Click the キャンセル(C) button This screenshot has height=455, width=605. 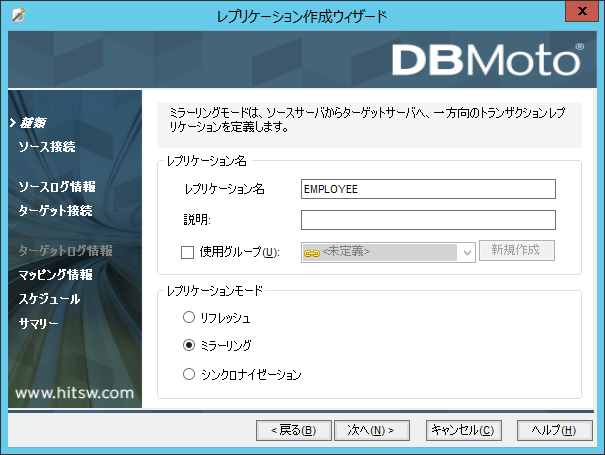pos(464,430)
